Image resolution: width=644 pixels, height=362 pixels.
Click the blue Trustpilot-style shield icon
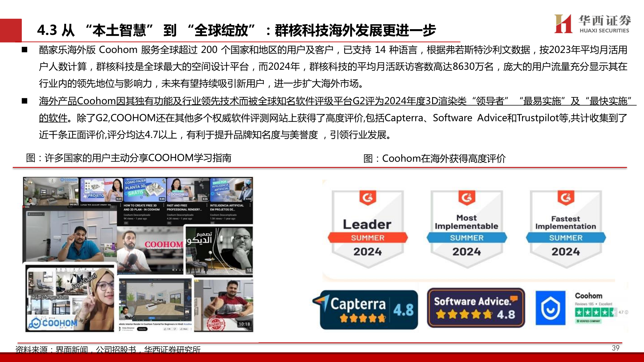coord(550,308)
